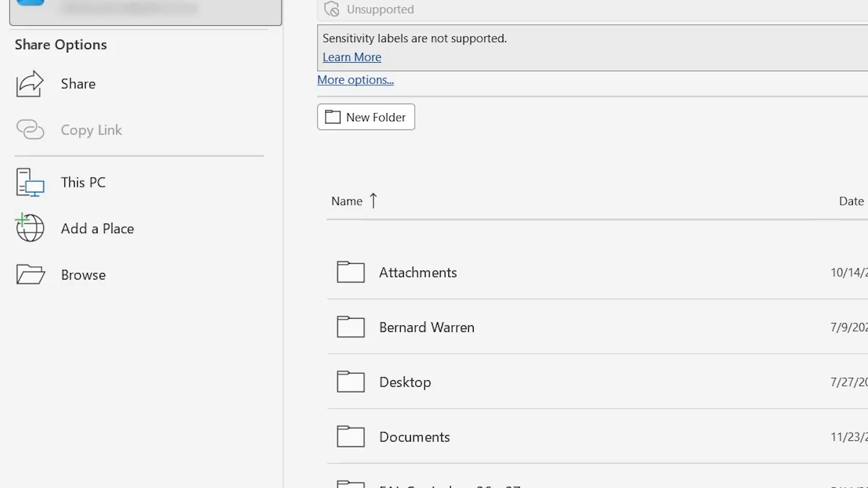
Task: Choose the This PC location label
Action: [83, 183]
